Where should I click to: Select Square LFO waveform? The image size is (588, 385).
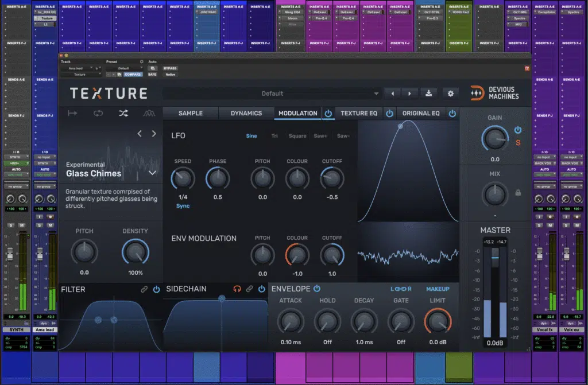(x=297, y=136)
